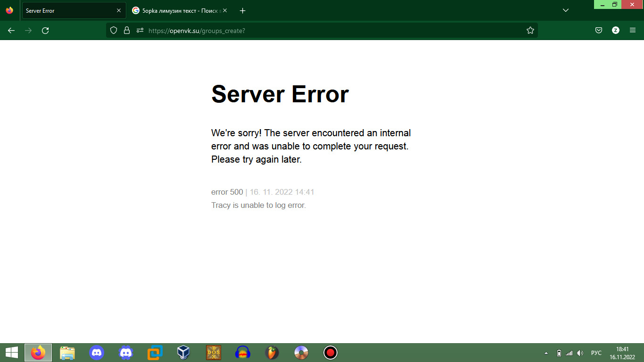The width and height of the screenshot is (644, 362).
Task: Click "Tracy is unable to log error."
Action: click(x=258, y=205)
